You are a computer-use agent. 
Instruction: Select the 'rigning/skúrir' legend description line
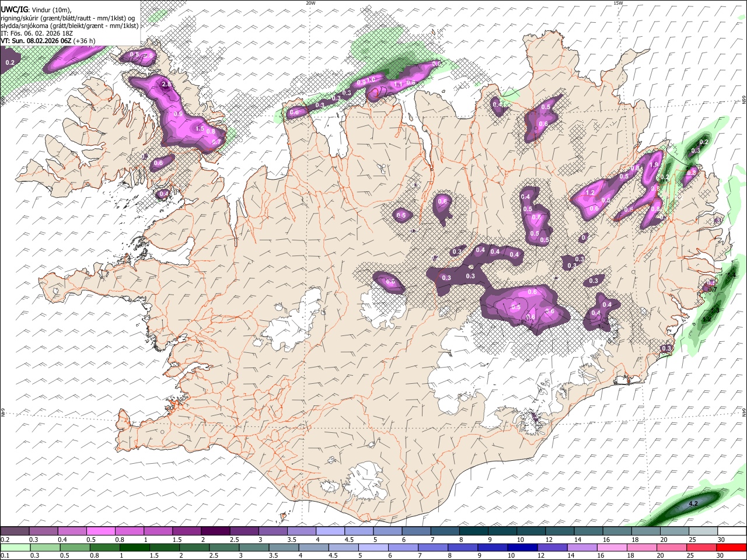tap(69, 17)
